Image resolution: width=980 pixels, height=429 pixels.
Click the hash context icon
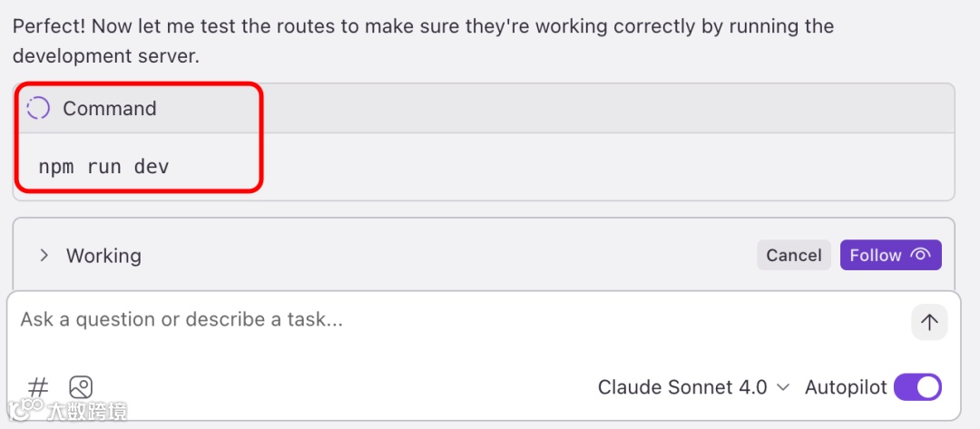click(38, 387)
